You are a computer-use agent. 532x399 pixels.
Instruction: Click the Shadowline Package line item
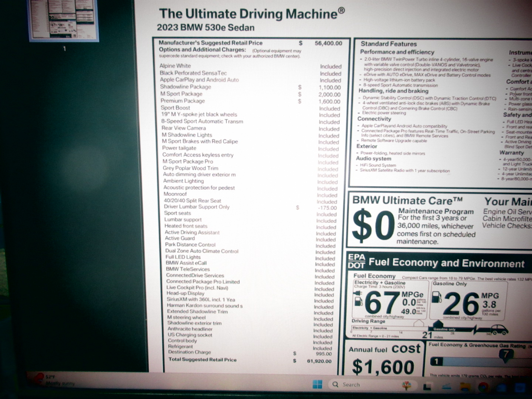pos(186,87)
